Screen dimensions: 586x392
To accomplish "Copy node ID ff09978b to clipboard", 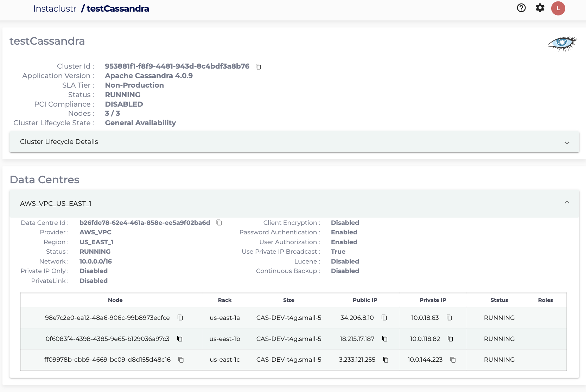I will (x=181, y=360).
